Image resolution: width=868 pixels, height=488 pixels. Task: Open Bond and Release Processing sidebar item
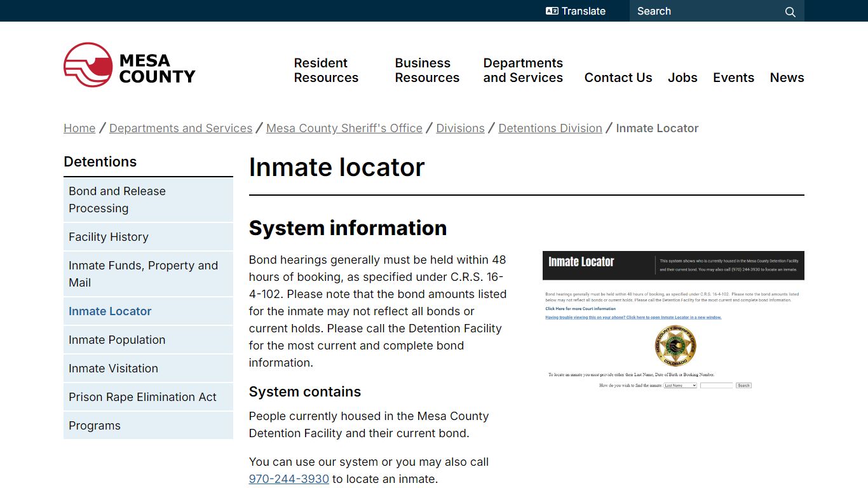[148, 200]
